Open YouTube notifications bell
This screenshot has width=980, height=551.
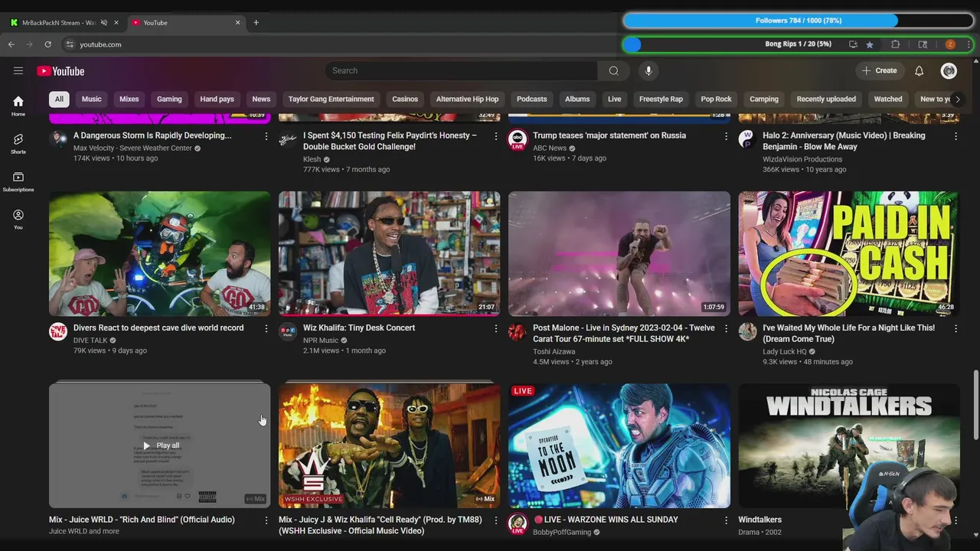[x=920, y=70]
